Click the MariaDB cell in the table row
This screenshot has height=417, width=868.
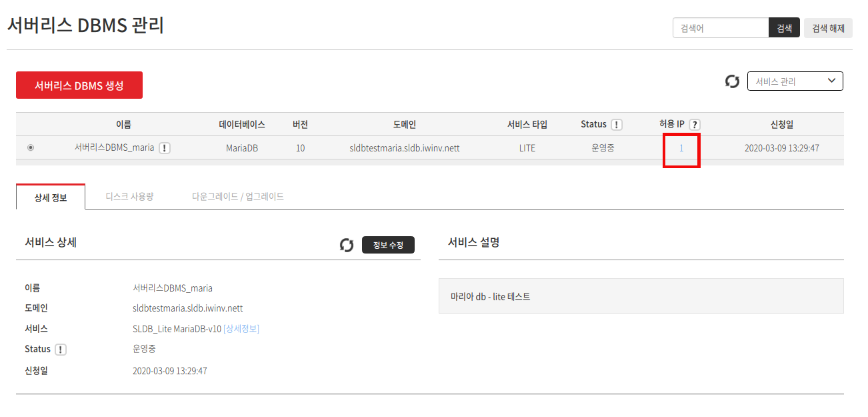coord(242,148)
